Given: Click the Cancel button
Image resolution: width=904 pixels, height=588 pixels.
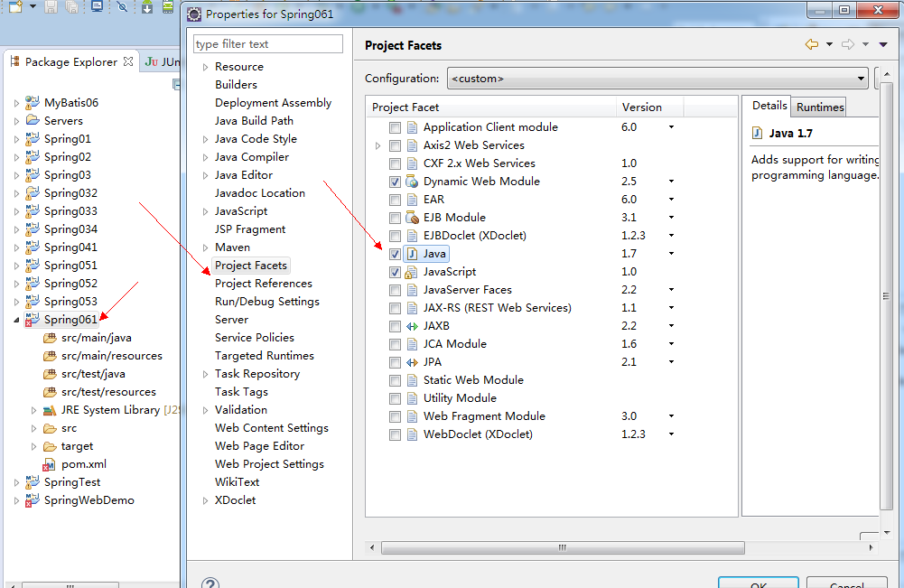Looking at the screenshot, I should point(847,583).
